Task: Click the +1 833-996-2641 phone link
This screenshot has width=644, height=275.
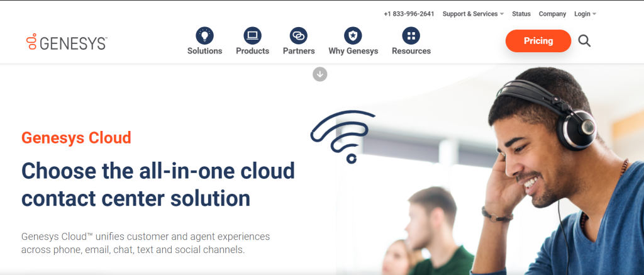Action: coord(409,14)
